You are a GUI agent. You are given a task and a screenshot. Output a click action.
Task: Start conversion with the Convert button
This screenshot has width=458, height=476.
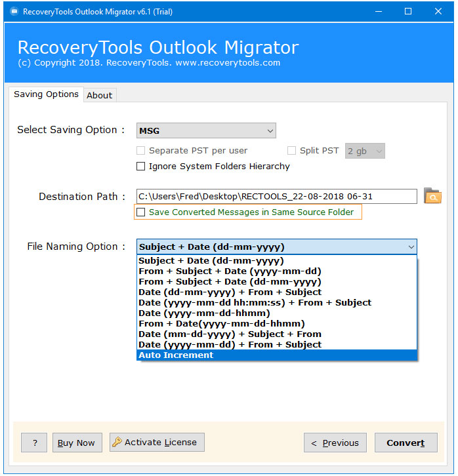[406, 443]
